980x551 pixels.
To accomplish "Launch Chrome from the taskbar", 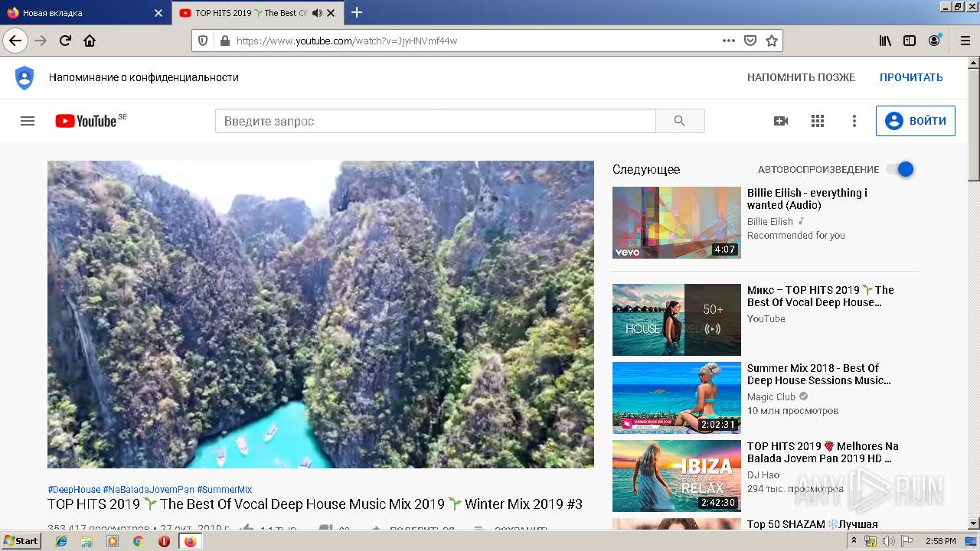I will coord(138,541).
